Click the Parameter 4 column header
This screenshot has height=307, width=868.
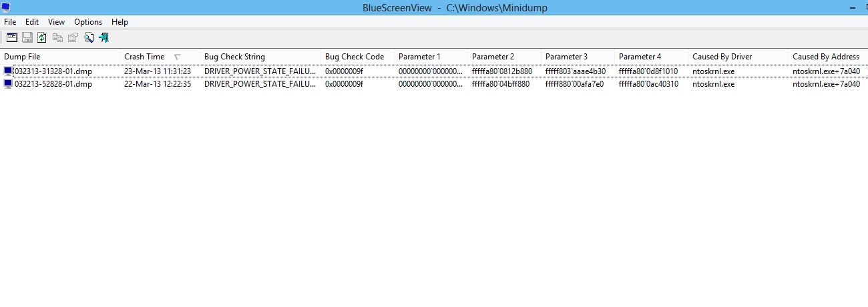tap(652, 57)
